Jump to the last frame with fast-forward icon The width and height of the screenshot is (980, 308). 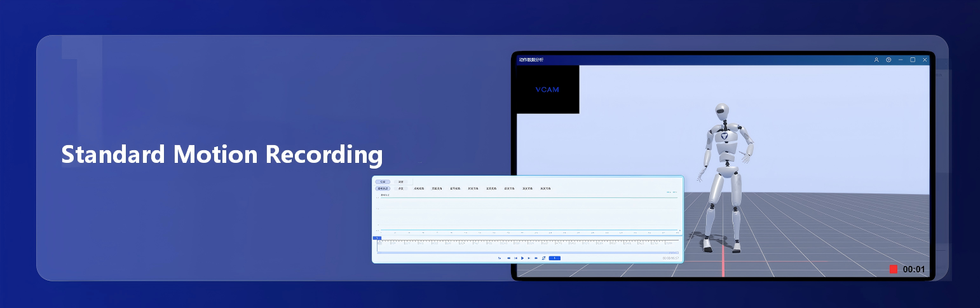click(536, 258)
